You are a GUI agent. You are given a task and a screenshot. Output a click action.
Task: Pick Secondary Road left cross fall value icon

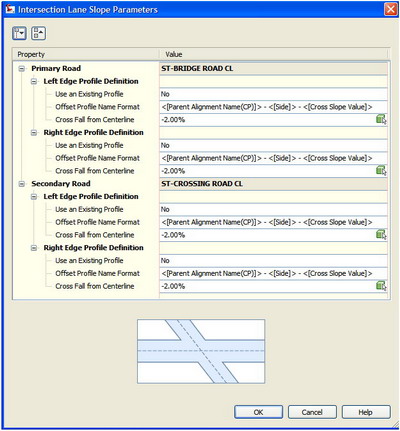(x=381, y=235)
